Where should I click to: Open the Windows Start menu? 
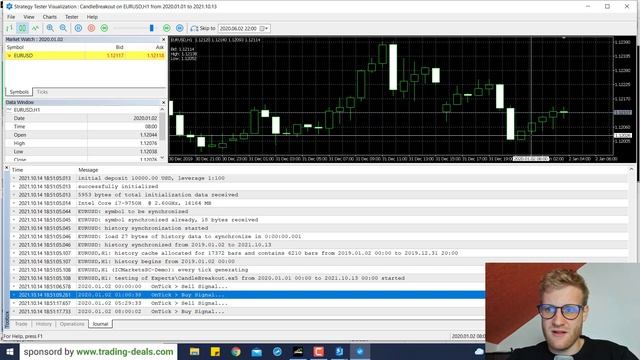[x=10, y=352]
